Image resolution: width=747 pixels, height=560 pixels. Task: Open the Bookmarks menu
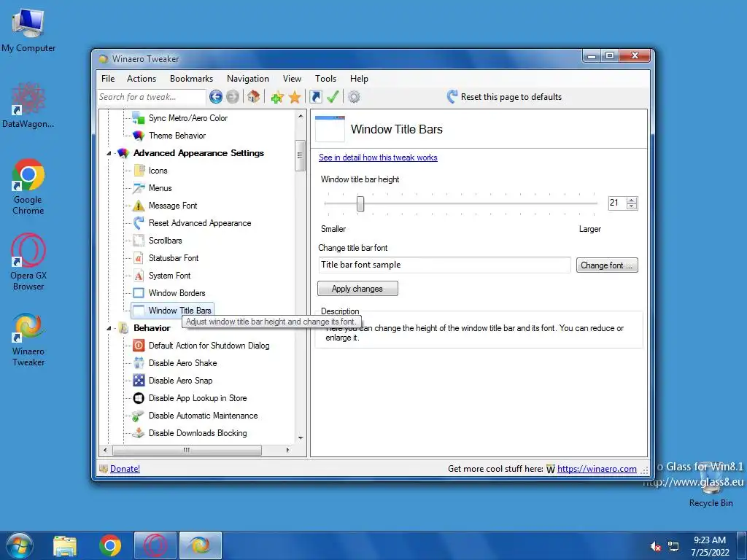pyautogui.click(x=192, y=79)
